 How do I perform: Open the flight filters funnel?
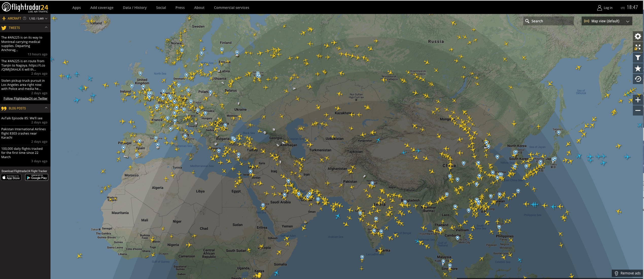point(638,58)
